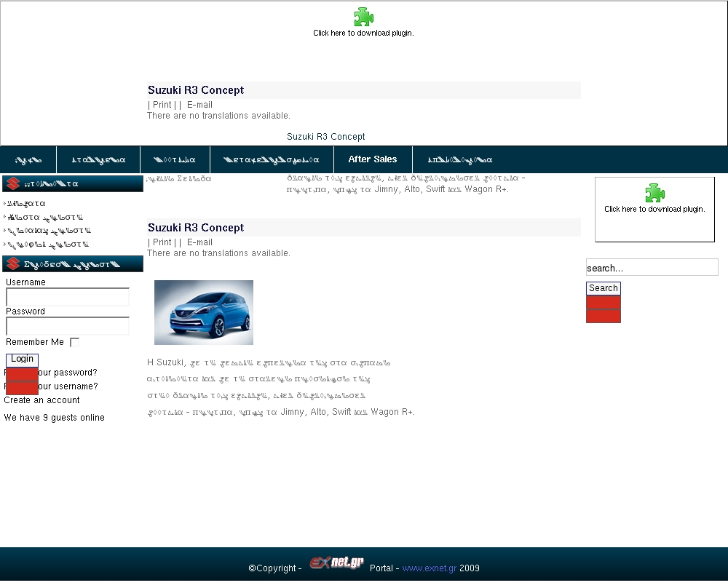Viewport: 728px width, 588px height.
Task: Visit the www.exnet.gr footer link
Action: coord(429,568)
